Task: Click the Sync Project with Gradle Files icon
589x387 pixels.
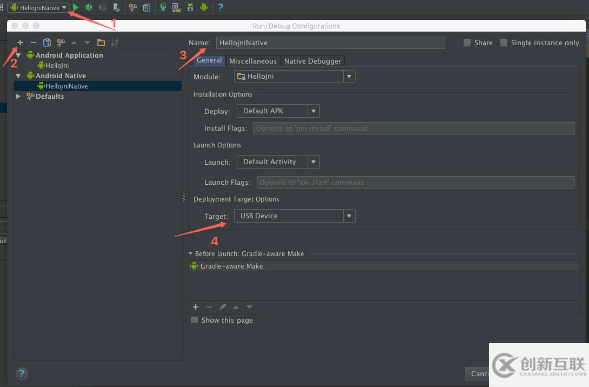Action: (163, 7)
